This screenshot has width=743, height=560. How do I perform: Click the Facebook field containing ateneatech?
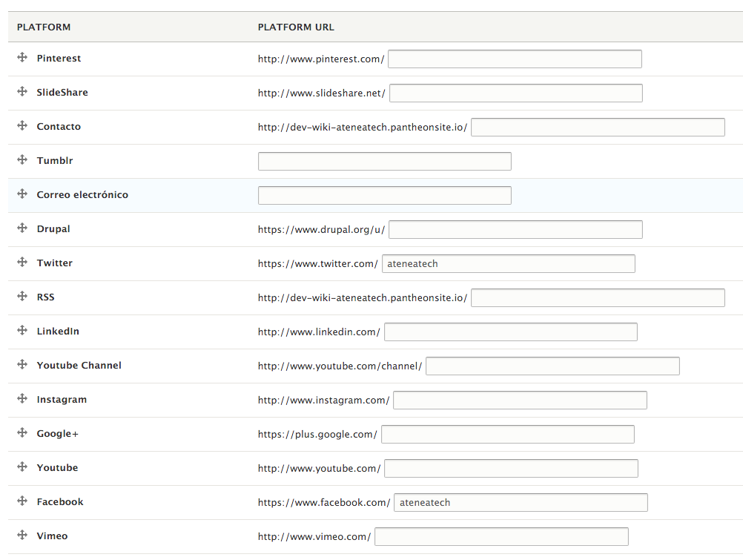(x=521, y=503)
